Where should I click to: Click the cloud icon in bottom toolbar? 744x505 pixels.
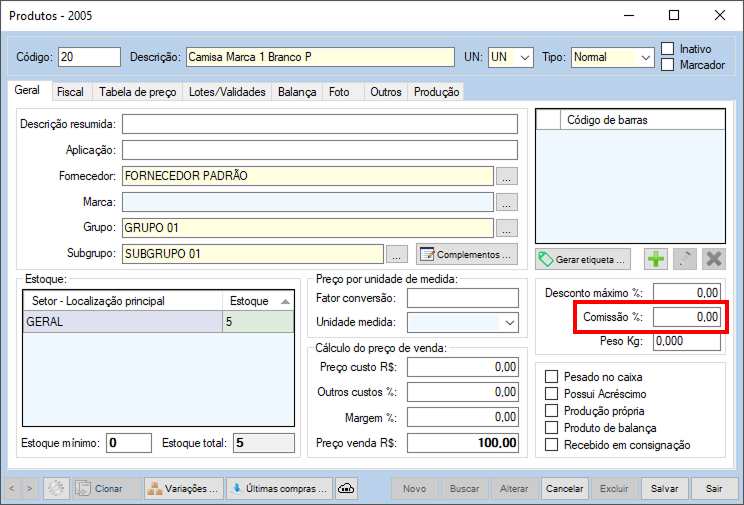[x=347, y=489]
